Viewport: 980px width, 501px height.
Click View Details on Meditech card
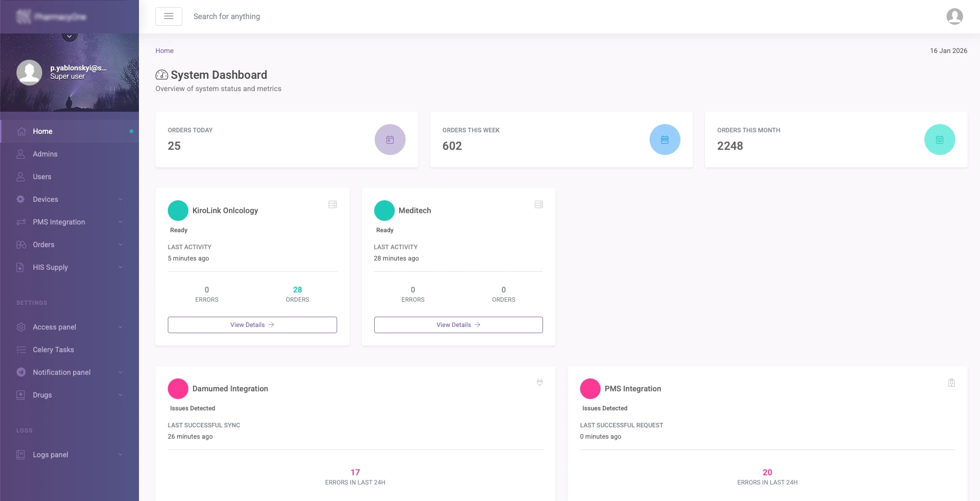point(458,324)
